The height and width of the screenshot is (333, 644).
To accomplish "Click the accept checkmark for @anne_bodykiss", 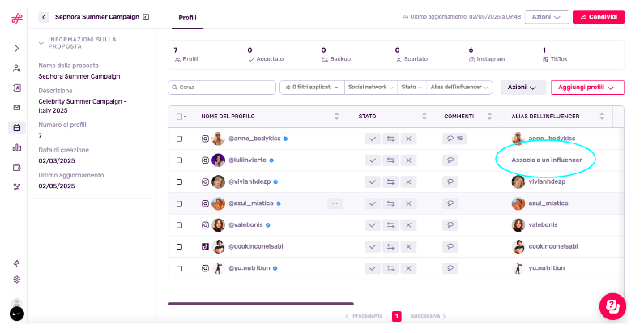I will pos(373,139).
